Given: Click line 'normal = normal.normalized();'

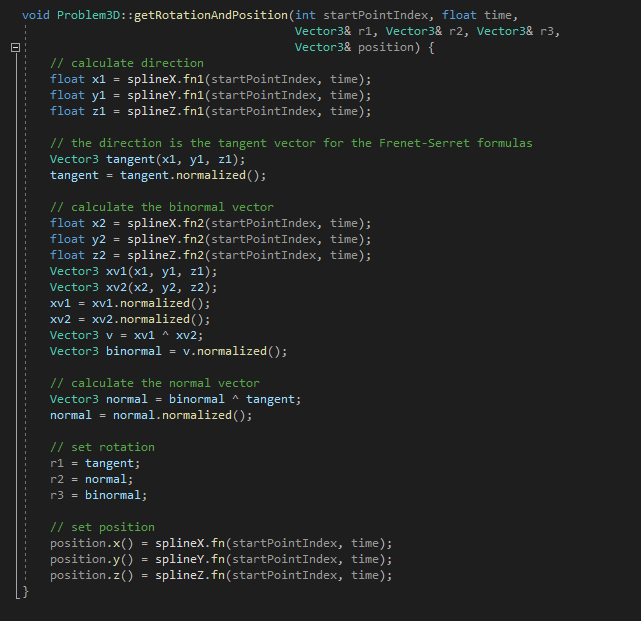Looking at the screenshot, I should (151, 415).
